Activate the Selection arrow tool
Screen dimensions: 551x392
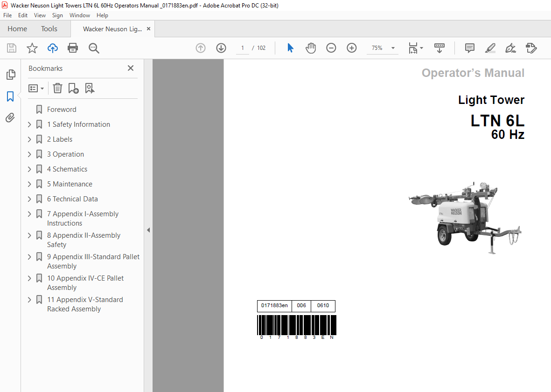click(x=290, y=48)
